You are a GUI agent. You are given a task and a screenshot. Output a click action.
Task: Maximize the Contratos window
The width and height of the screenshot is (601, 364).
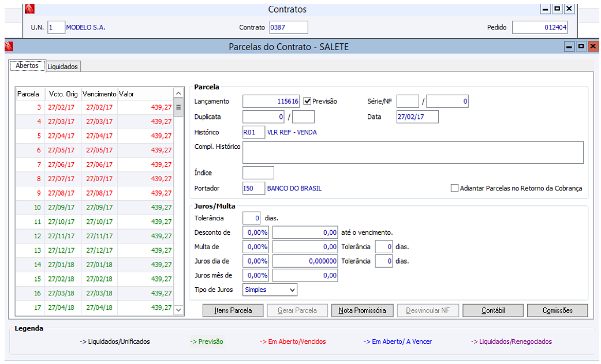coord(557,9)
